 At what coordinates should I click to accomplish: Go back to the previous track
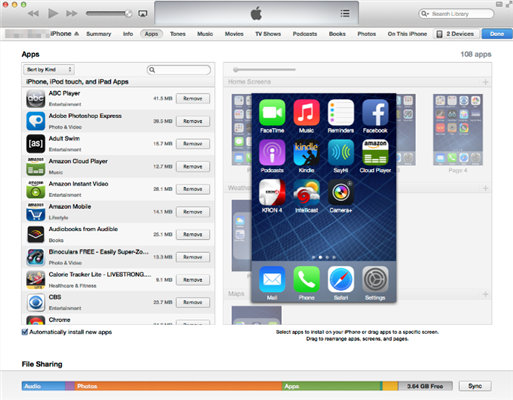[x=33, y=14]
